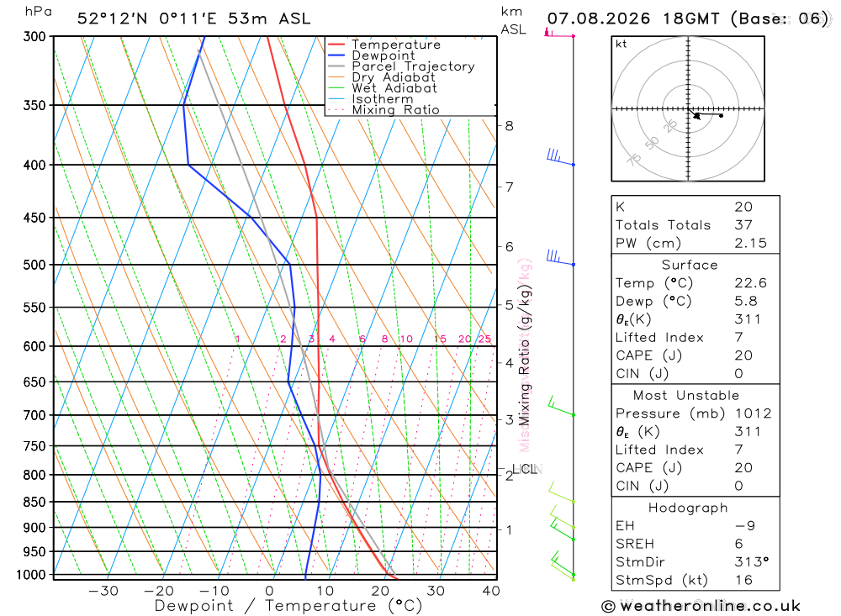Click the red Temperature line sample in the legend
Image resolution: width=841 pixels, height=616 pixels.
(336, 45)
